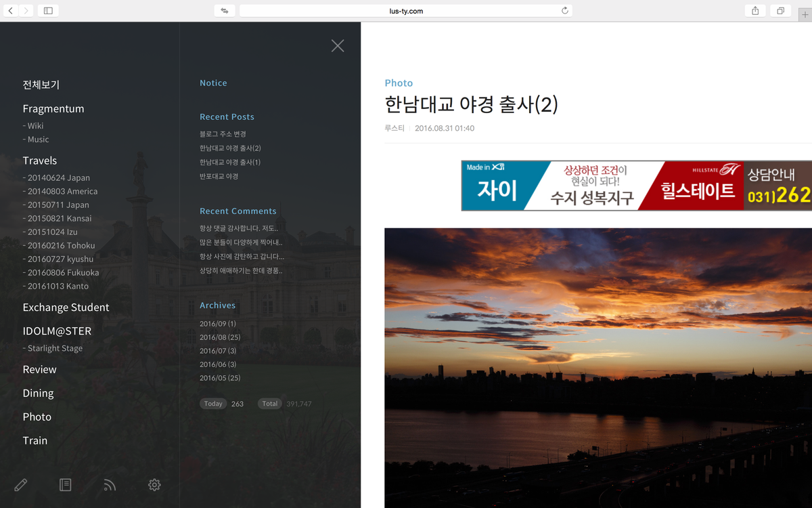Click the post title 한남대교 야경 출사(2)
Image resolution: width=812 pixels, height=508 pixels.
coord(471,105)
